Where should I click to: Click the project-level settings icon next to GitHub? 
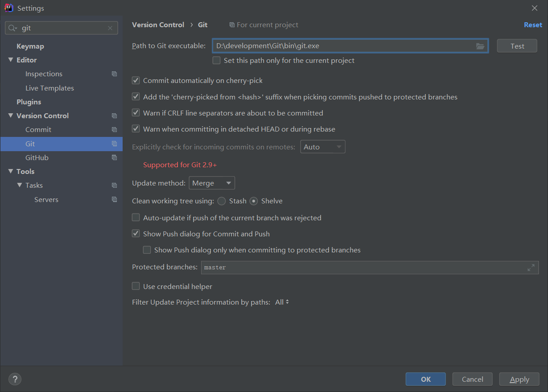(x=114, y=157)
